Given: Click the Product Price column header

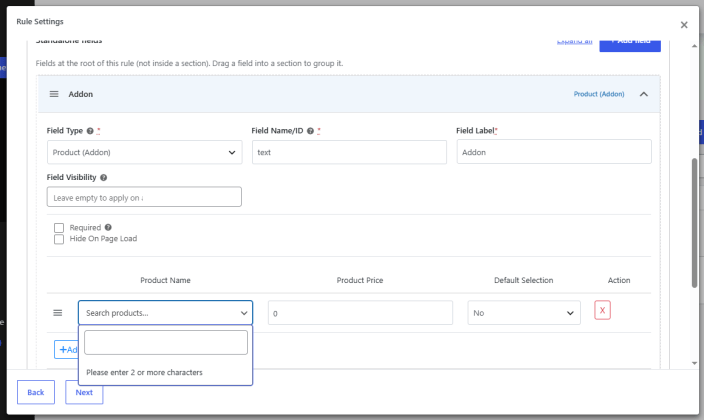Looking at the screenshot, I should [x=360, y=280].
